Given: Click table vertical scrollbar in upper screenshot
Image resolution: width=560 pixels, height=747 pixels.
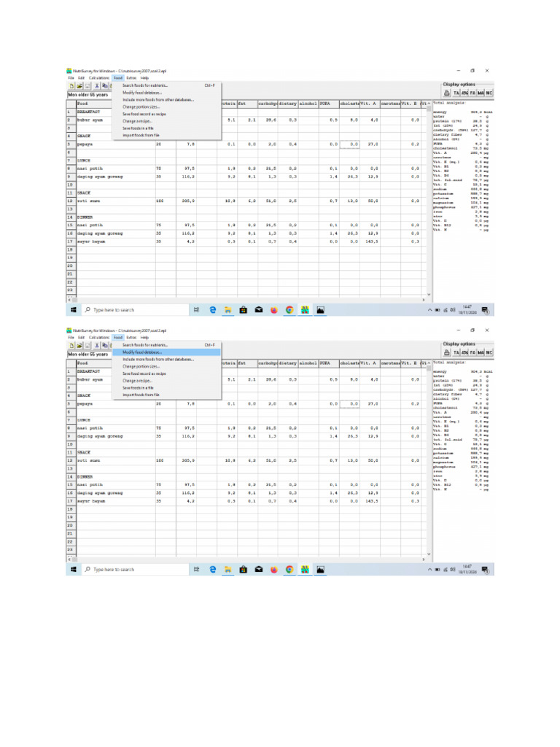Looking at the screenshot, I should (x=429, y=200).
